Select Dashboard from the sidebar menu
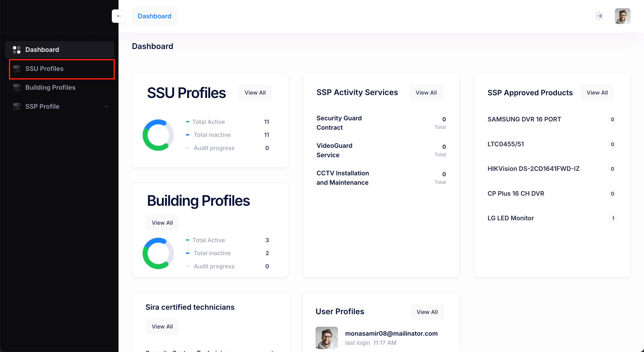This screenshot has height=352, width=644. point(42,49)
